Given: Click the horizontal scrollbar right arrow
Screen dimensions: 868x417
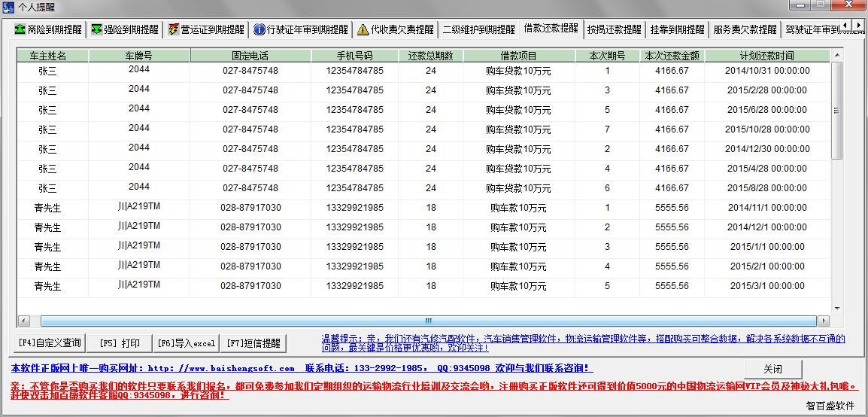Looking at the screenshot, I should [824, 321].
